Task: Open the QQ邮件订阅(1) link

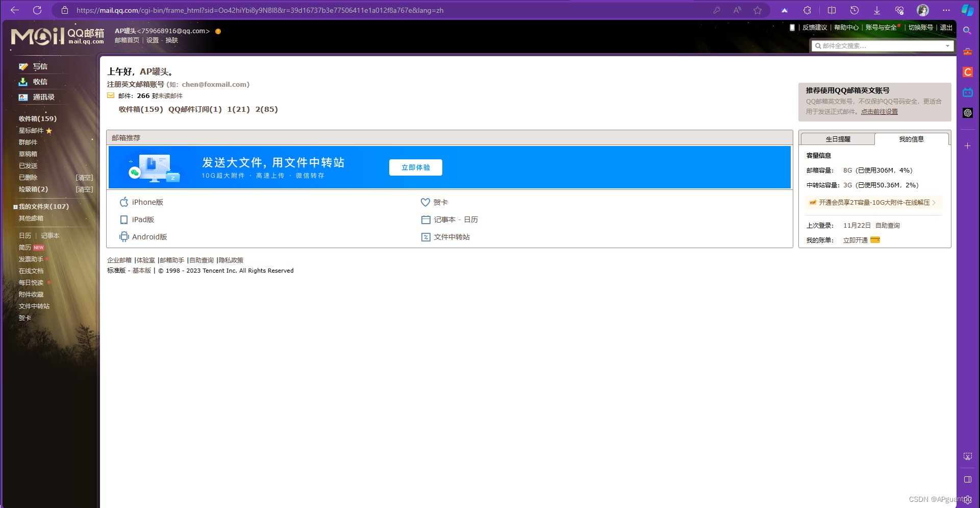Action: [x=195, y=109]
